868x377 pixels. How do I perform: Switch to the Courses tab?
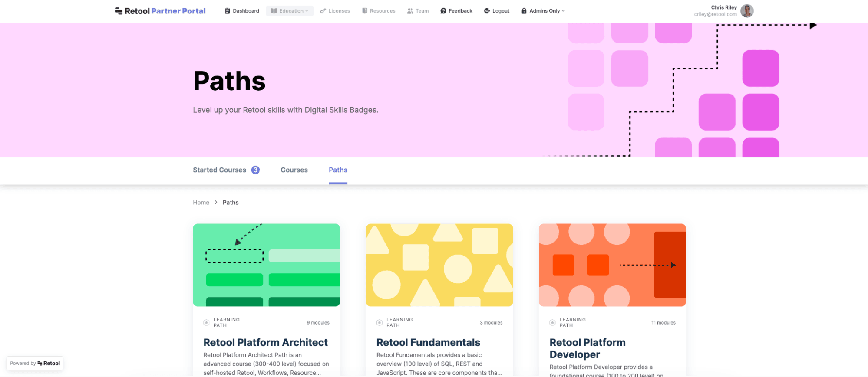coord(294,170)
